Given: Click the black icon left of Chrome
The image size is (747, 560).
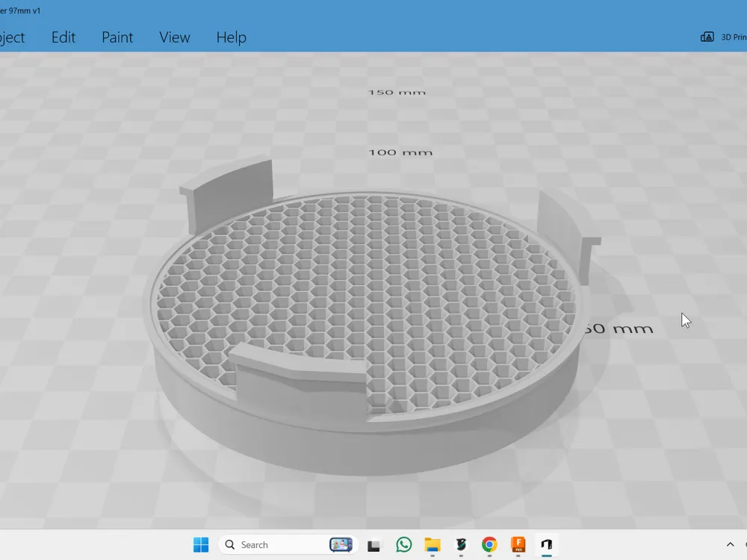Looking at the screenshot, I should [461, 545].
